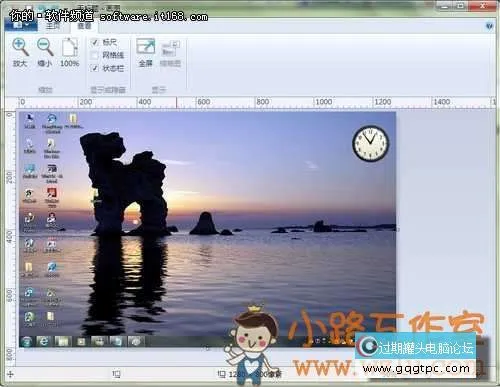Click the selection size icon in status bar
Screen dimensions: 500x387
[x=116, y=374]
